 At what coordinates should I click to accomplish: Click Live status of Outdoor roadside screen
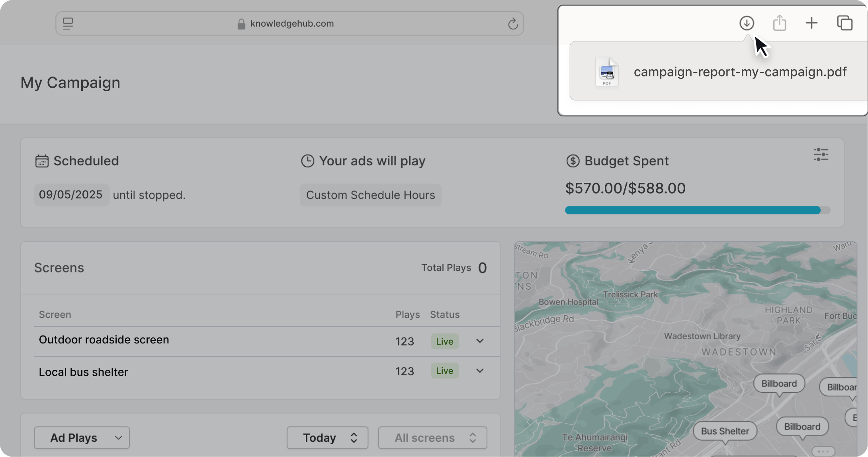pyautogui.click(x=444, y=341)
